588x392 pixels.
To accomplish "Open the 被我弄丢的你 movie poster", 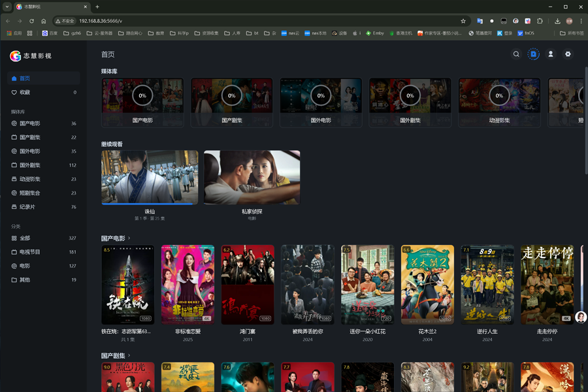I will (308, 285).
